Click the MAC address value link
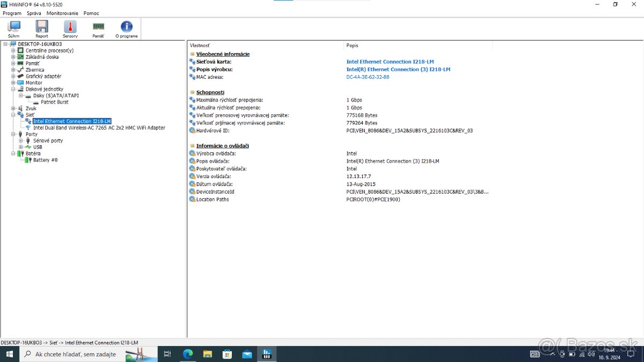644x362 pixels. 367,77
